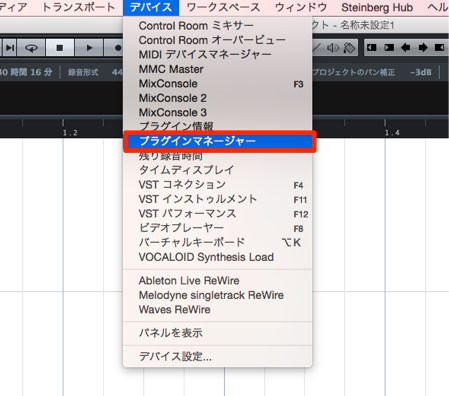Viewport: 449px width, 396px height.
Task: Open VST インストゥルメント
Action: point(218,199)
